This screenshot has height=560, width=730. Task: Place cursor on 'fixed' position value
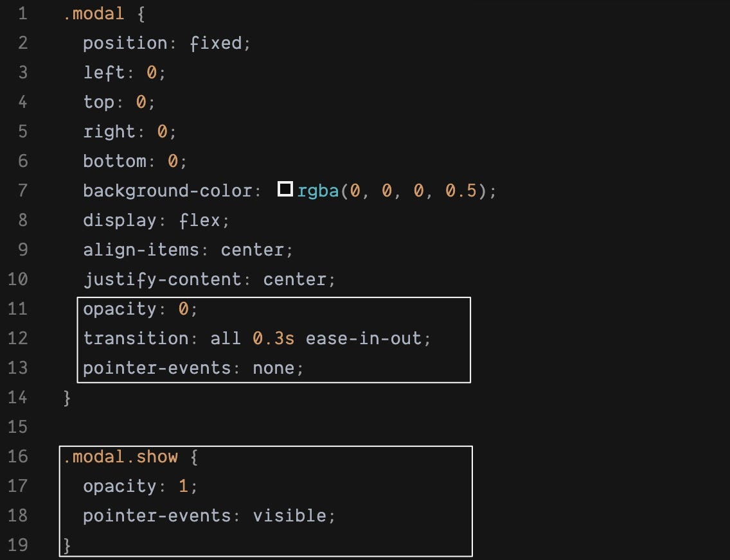(216, 43)
